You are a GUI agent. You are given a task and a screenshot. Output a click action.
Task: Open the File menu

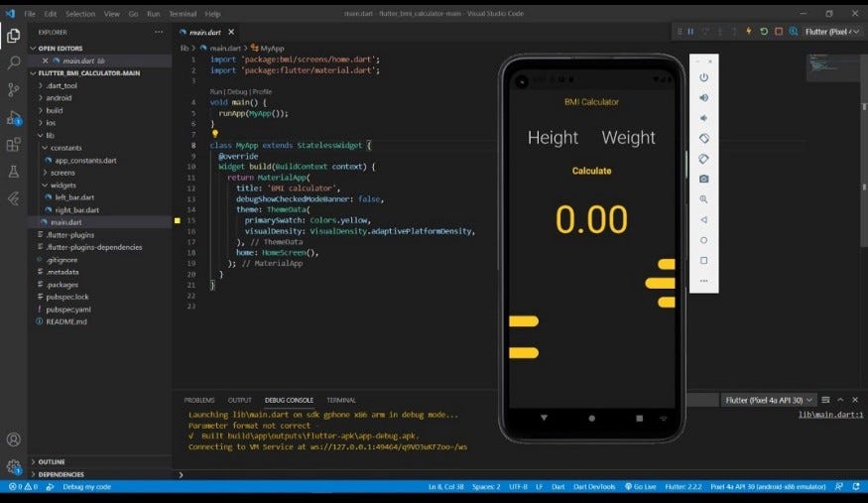(30, 13)
